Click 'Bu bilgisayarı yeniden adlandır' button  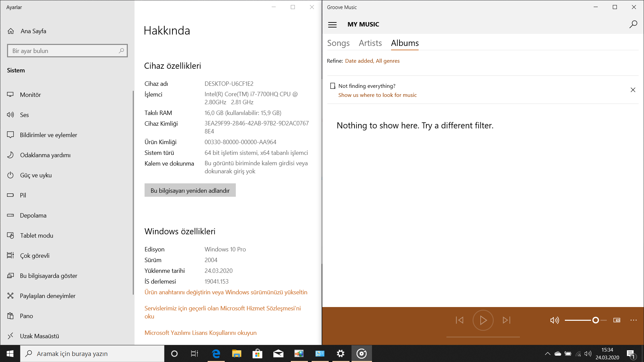point(190,190)
